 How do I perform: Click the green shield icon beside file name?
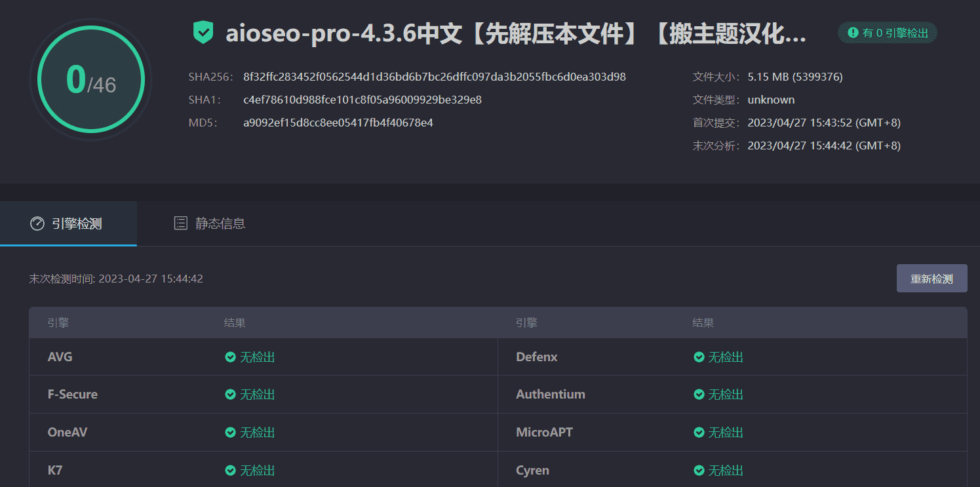203,33
